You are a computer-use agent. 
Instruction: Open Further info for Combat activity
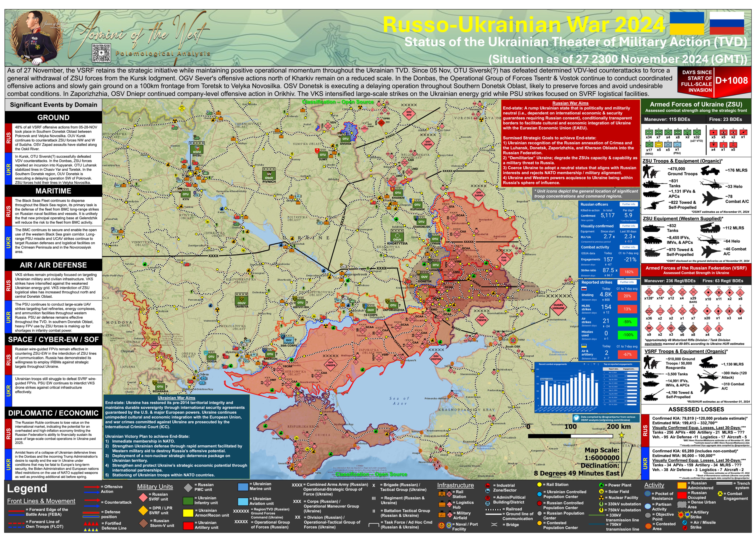(629, 247)
